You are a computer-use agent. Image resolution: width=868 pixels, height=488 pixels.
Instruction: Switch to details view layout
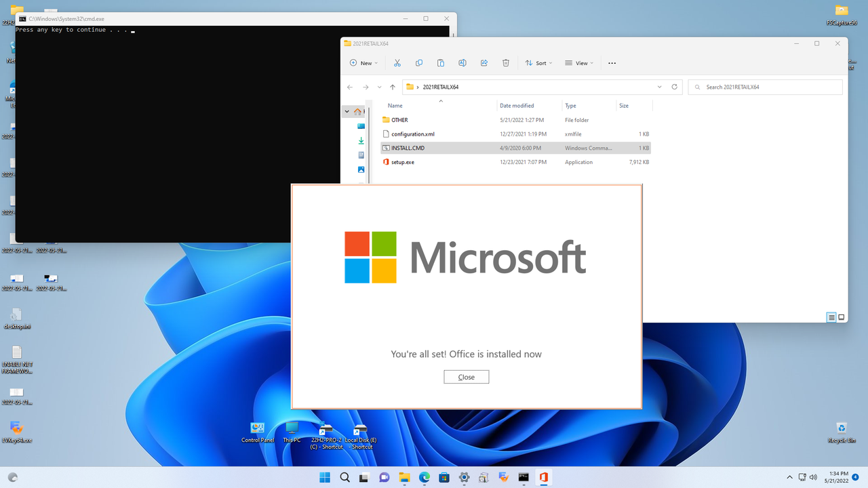click(x=831, y=317)
